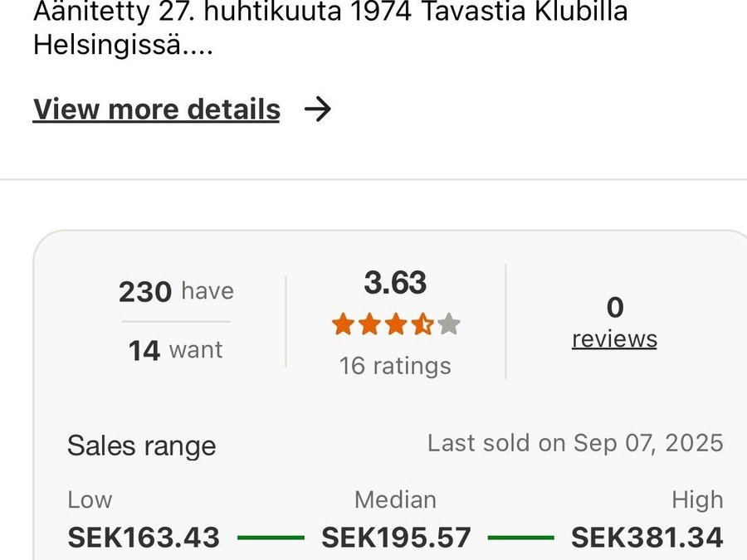The image size is (747, 560).
Task: Click the third orange rating star
Action: point(396,324)
